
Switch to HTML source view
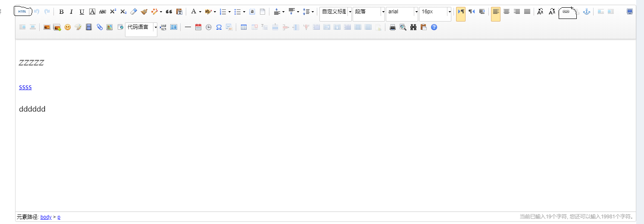point(22,12)
